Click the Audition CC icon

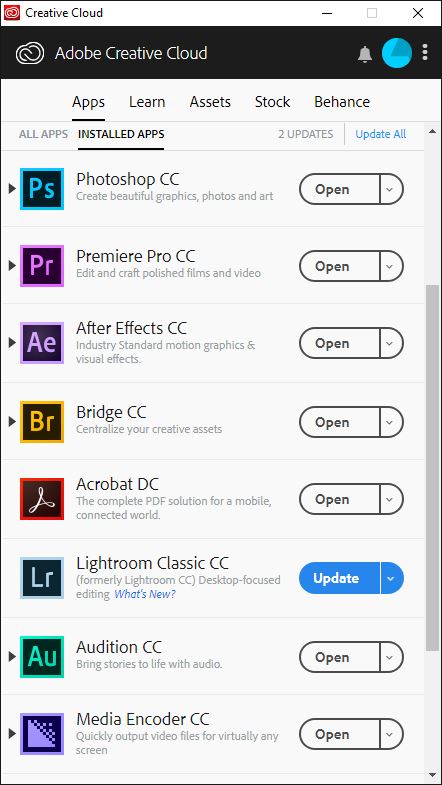click(42, 657)
